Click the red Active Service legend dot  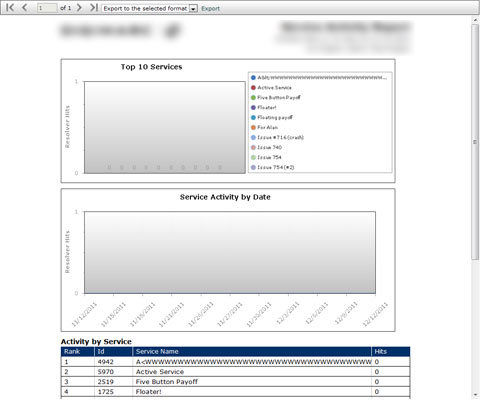pyautogui.click(x=253, y=88)
